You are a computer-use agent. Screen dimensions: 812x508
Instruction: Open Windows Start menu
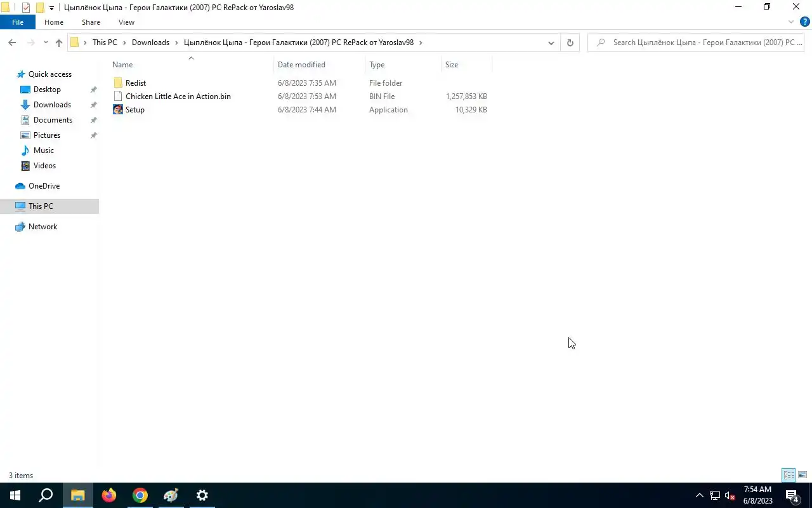tap(15, 495)
